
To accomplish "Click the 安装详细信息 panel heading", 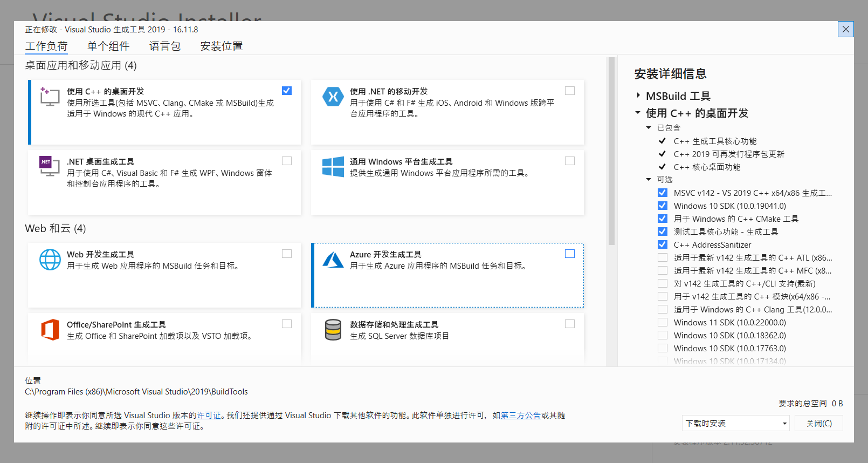I will coord(670,74).
